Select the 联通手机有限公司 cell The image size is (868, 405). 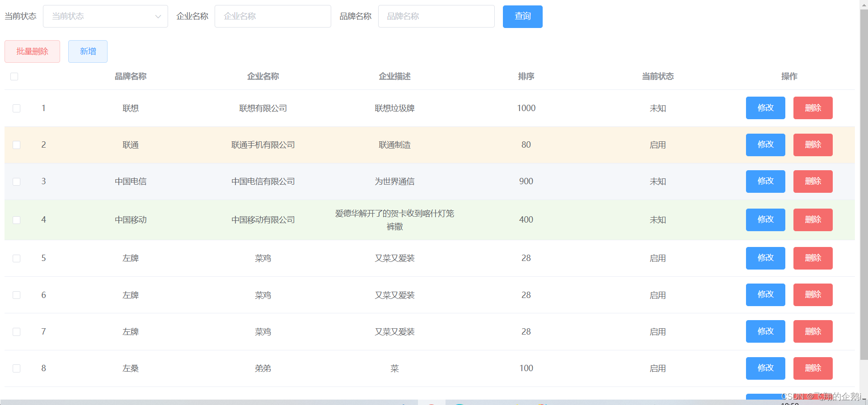[263, 145]
